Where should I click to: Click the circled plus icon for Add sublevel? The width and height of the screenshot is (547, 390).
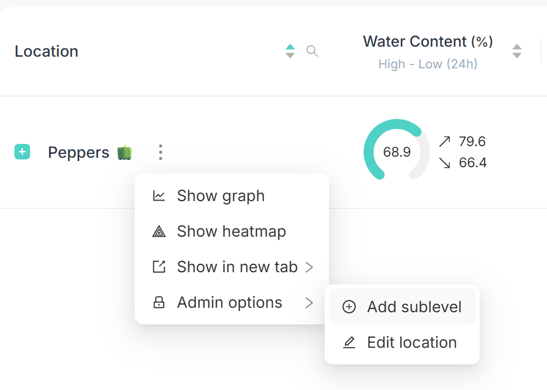pyautogui.click(x=349, y=307)
